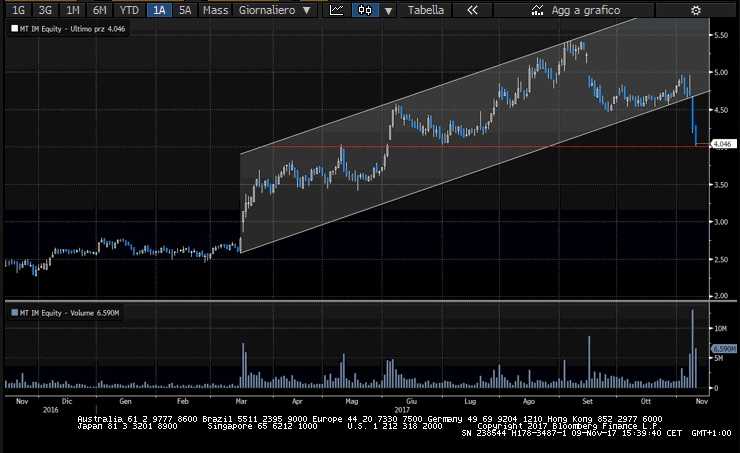Switch to the 5A range tab
This screenshot has height=453, width=740.
[185, 10]
